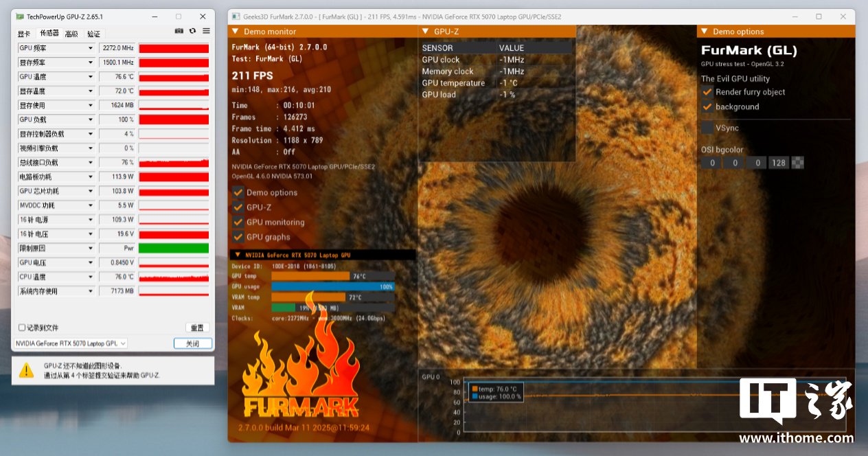This screenshot has height=456, width=868.
Task: Open the GPU-Z hamburger menu icon
Action: tap(206, 31)
